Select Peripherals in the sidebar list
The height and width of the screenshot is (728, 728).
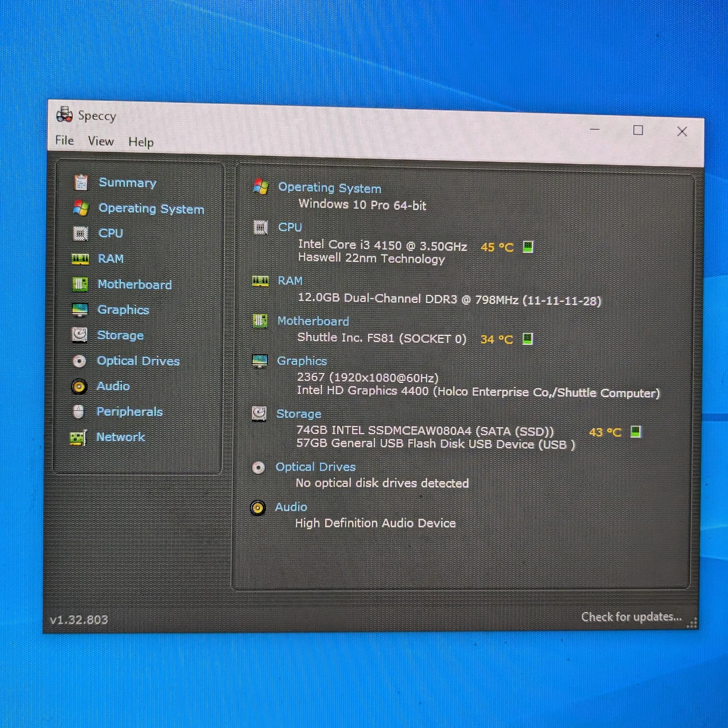(x=129, y=412)
